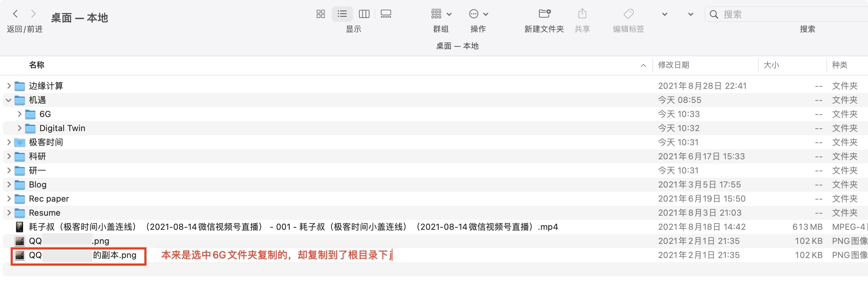Expand the Resume folder
Image resolution: width=868 pixels, height=289 pixels.
pyautogui.click(x=9, y=213)
